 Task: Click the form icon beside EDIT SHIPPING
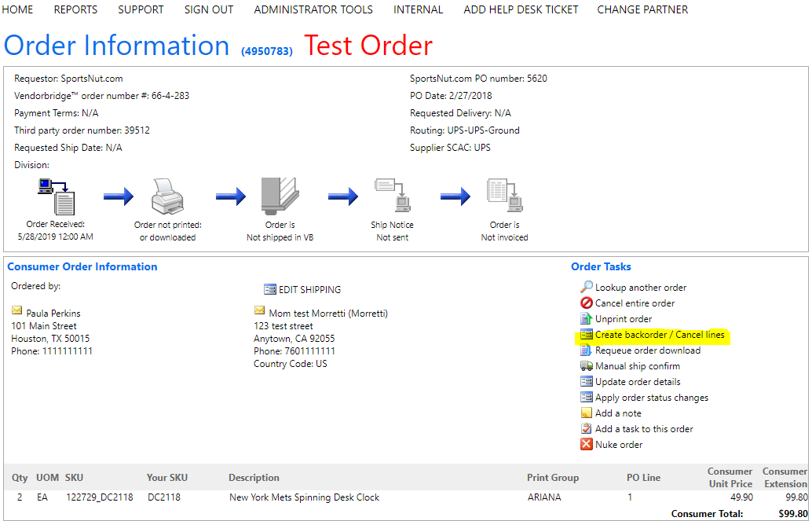coord(270,289)
